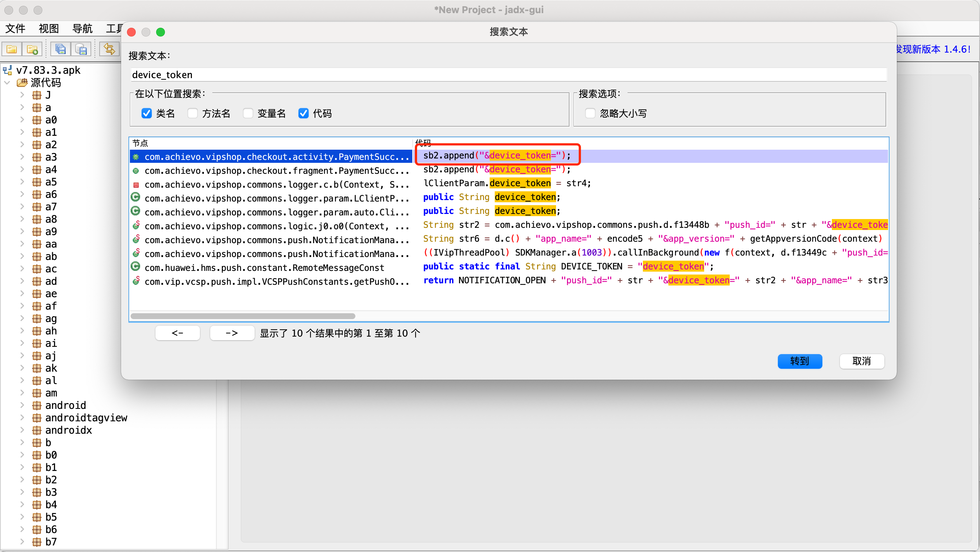This screenshot has width=980, height=552.
Task: Toggle the 类名 class name checkbox
Action: 146,114
